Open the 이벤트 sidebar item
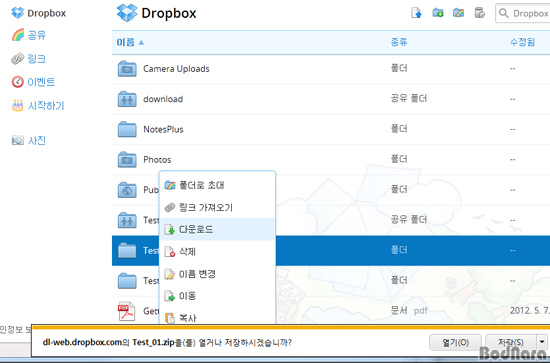This screenshot has width=550, height=363. [33, 82]
